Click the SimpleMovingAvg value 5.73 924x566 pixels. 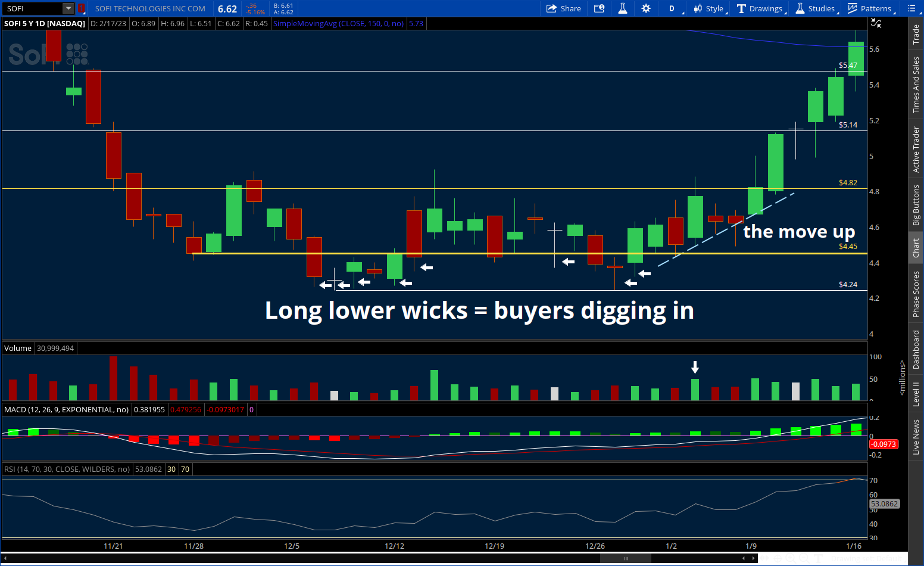(416, 23)
